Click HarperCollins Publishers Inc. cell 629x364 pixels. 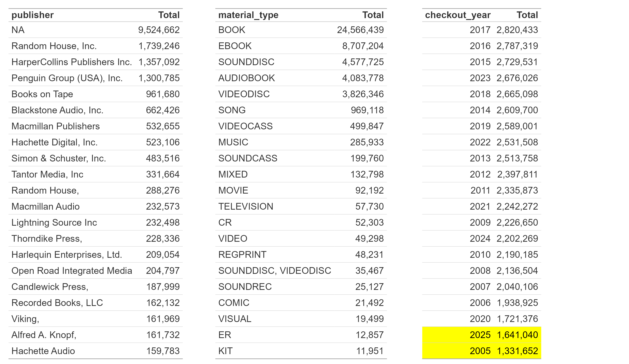72,62
